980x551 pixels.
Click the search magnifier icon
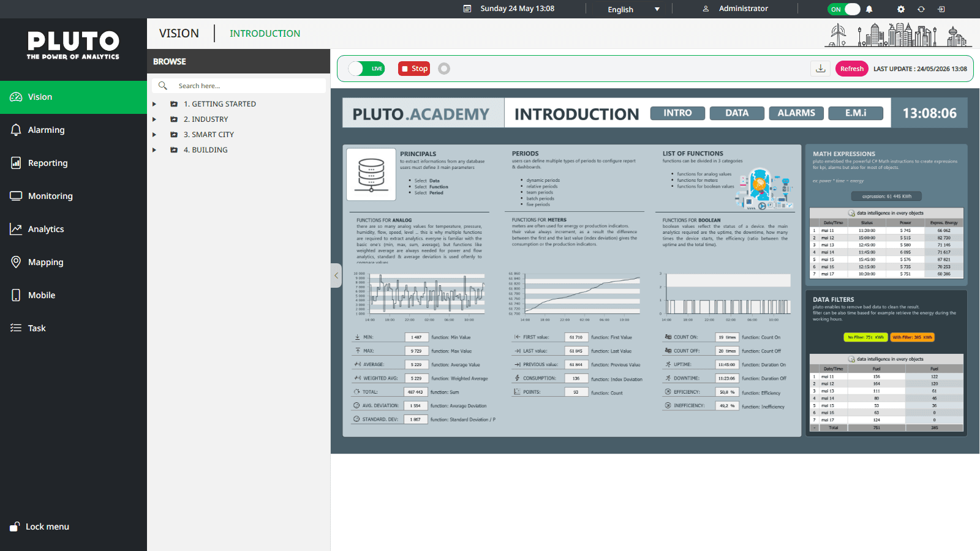click(163, 86)
